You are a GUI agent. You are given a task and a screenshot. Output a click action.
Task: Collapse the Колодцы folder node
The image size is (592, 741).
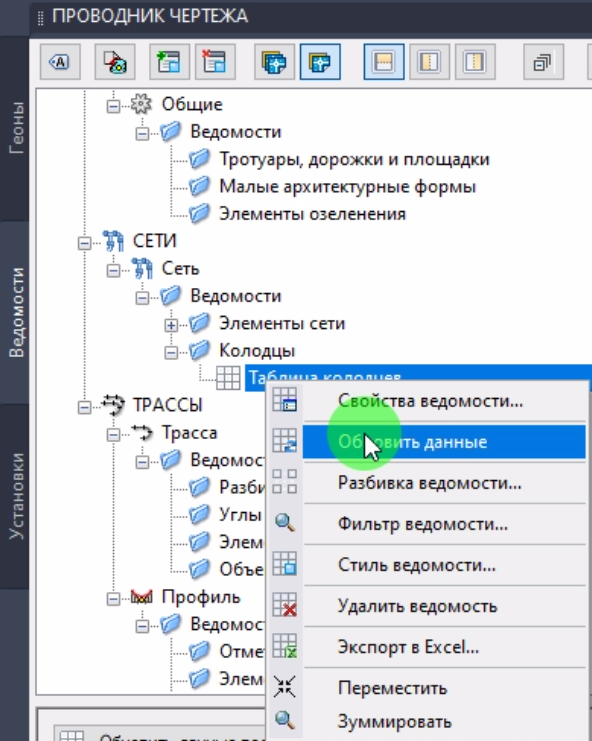pos(171,353)
